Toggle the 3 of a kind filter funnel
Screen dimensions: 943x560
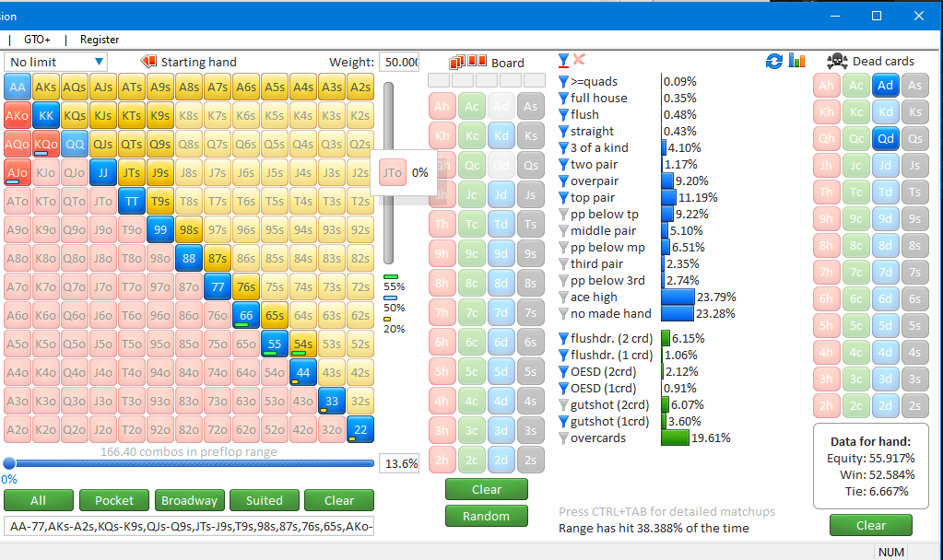pos(563,147)
